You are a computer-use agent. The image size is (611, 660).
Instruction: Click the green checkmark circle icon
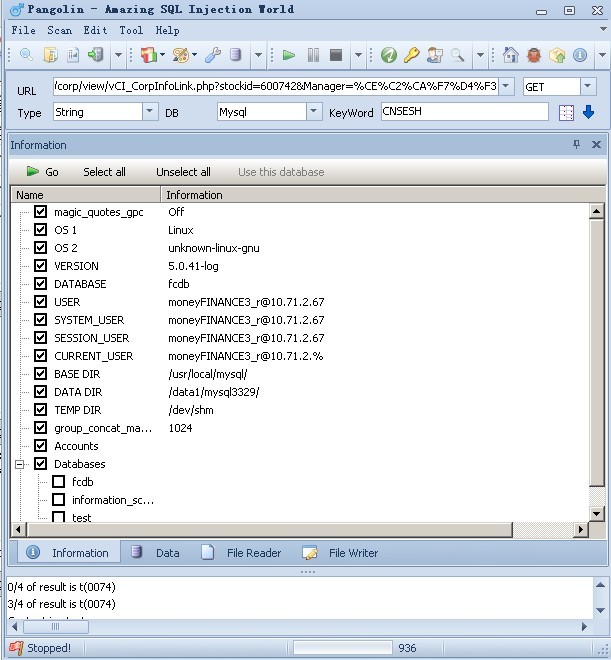(389, 55)
